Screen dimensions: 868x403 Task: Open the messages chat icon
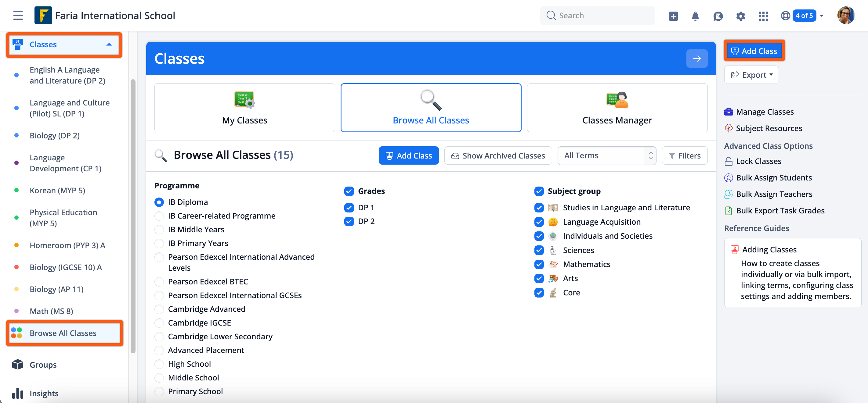point(718,16)
